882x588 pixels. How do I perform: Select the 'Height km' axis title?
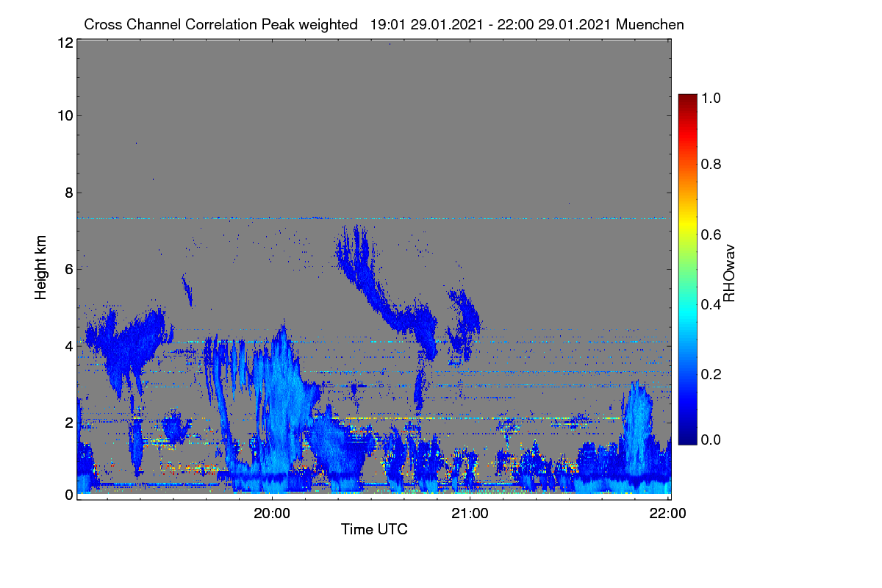(40, 268)
